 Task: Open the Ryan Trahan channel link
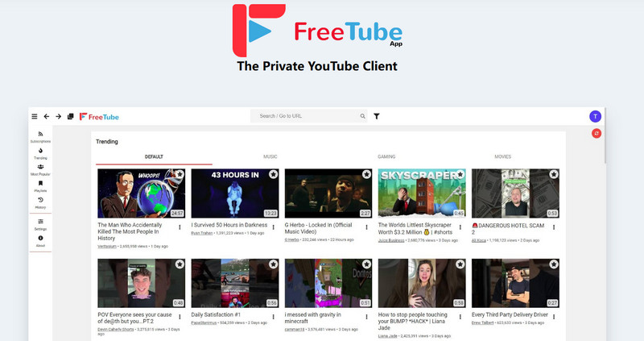pyautogui.click(x=202, y=233)
